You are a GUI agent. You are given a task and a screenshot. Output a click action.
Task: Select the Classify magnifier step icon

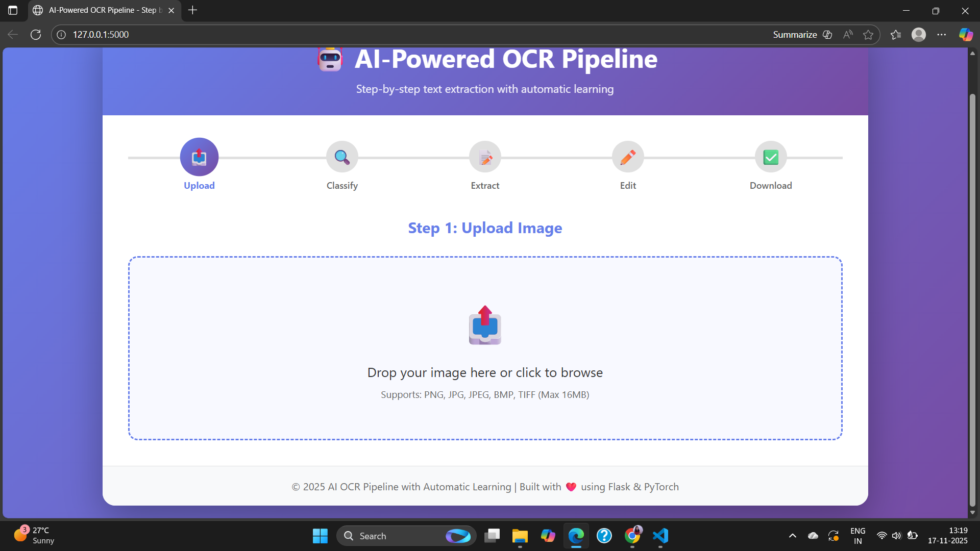(342, 157)
